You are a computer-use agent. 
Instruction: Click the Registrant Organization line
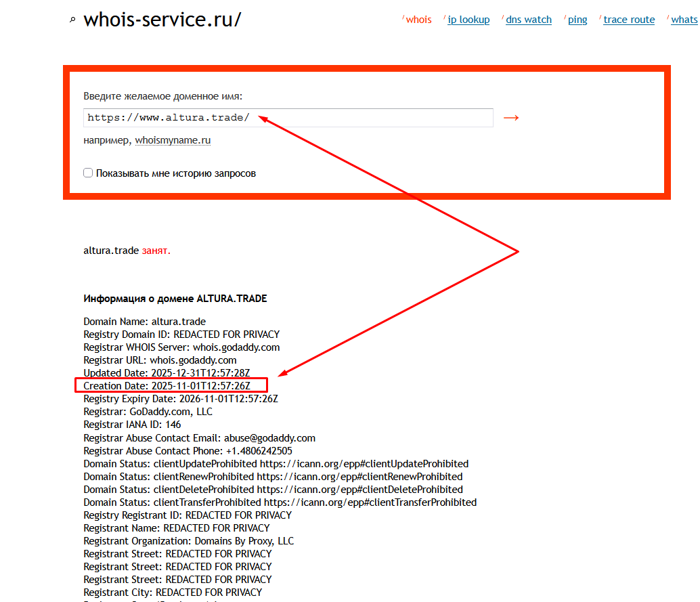188,541
